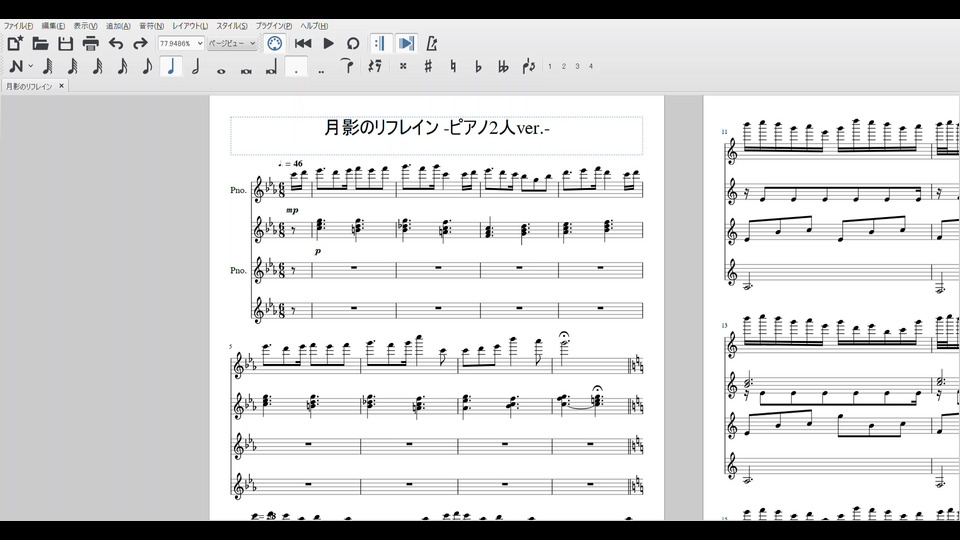This screenshot has height=540, width=960.
Task: Select the longa note duration
Action: click(x=271, y=67)
